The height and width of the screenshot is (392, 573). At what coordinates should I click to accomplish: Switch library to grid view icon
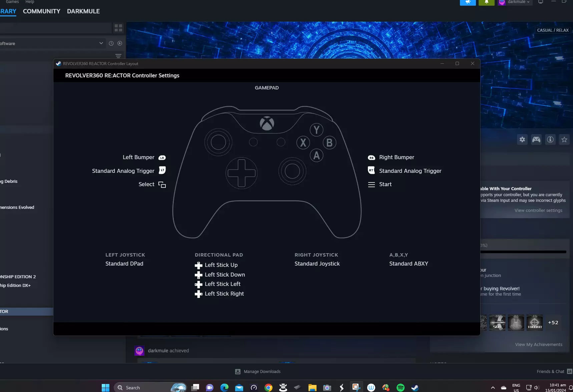click(118, 28)
